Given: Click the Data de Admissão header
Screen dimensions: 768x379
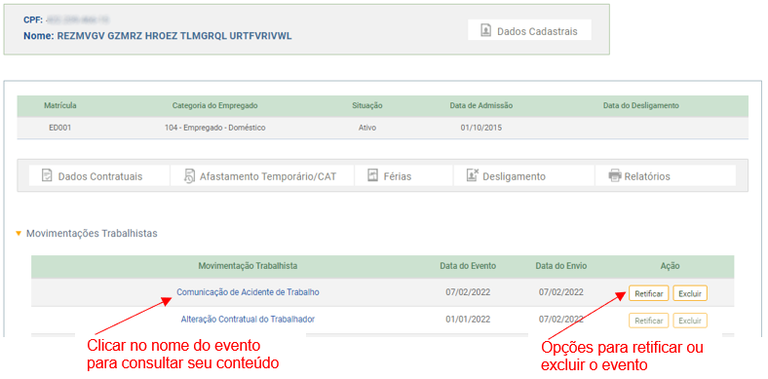Looking at the screenshot, I should click(481, 105).
